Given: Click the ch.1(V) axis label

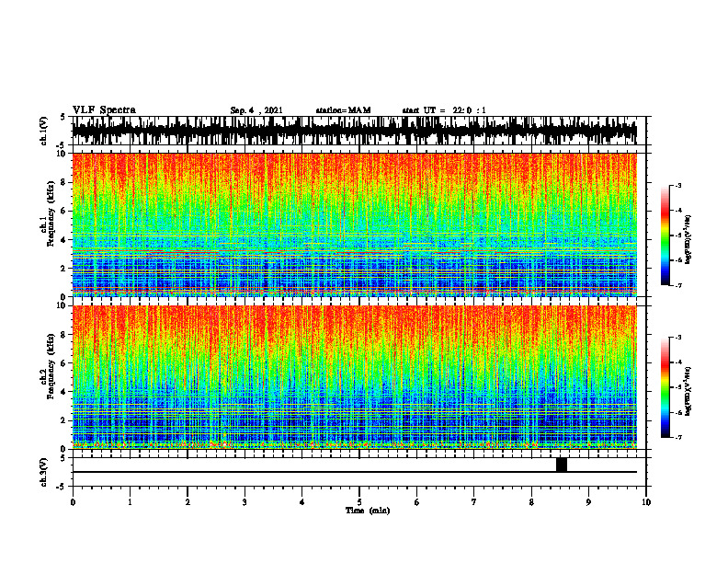Looking at the screenshot, I should click(x=43, y=131).
